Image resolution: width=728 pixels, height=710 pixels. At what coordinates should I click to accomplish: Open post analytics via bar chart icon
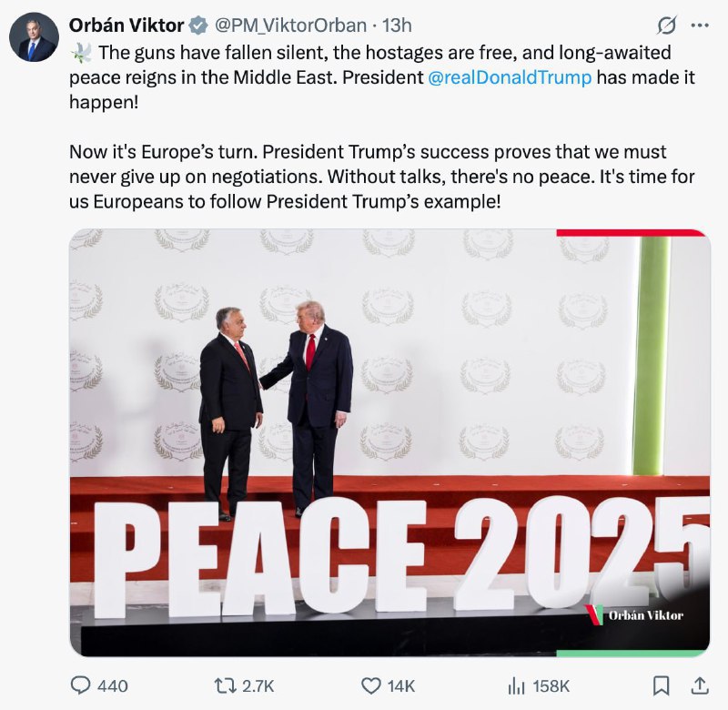[517, 685]
